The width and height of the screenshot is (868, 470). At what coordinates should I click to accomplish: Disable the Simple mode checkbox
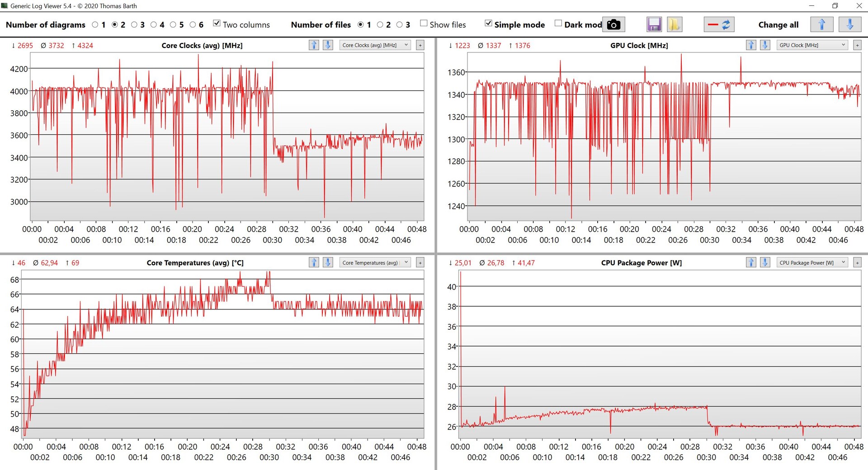coord(488,24)
